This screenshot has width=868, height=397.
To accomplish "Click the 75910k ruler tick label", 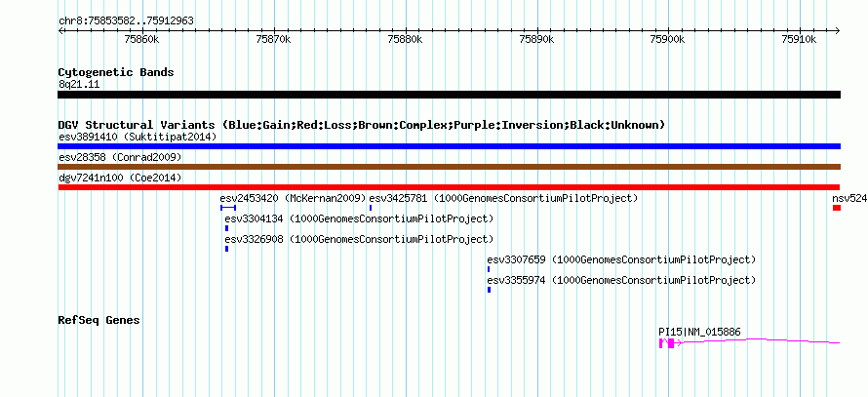I will [x=800, y=39].
